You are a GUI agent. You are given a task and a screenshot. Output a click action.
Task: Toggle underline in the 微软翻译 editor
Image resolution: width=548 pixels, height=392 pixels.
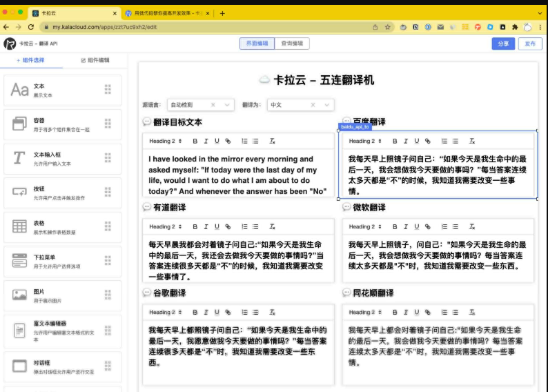click(x=417, y=227)
